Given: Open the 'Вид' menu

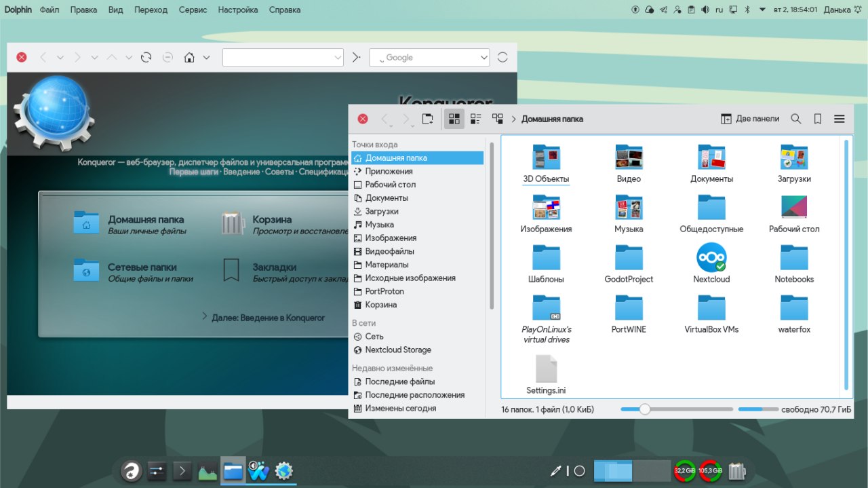Looking at the screenshot, I should [115, 10].
